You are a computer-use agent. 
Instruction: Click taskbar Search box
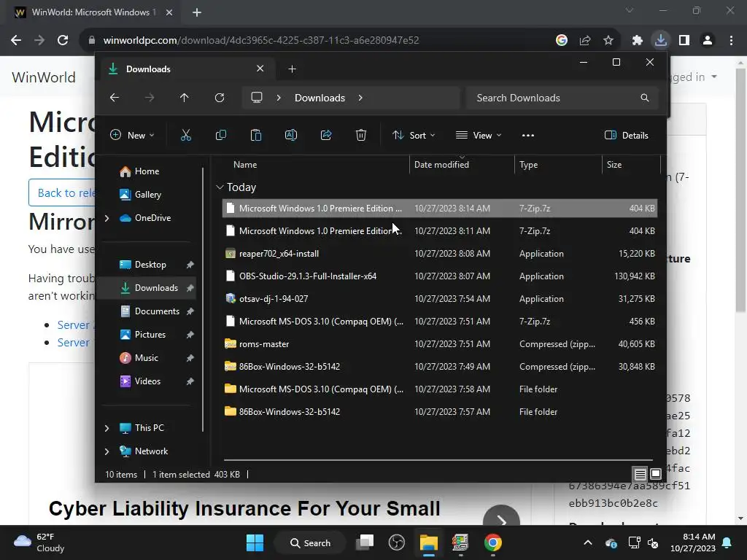[x=311, y=542]
